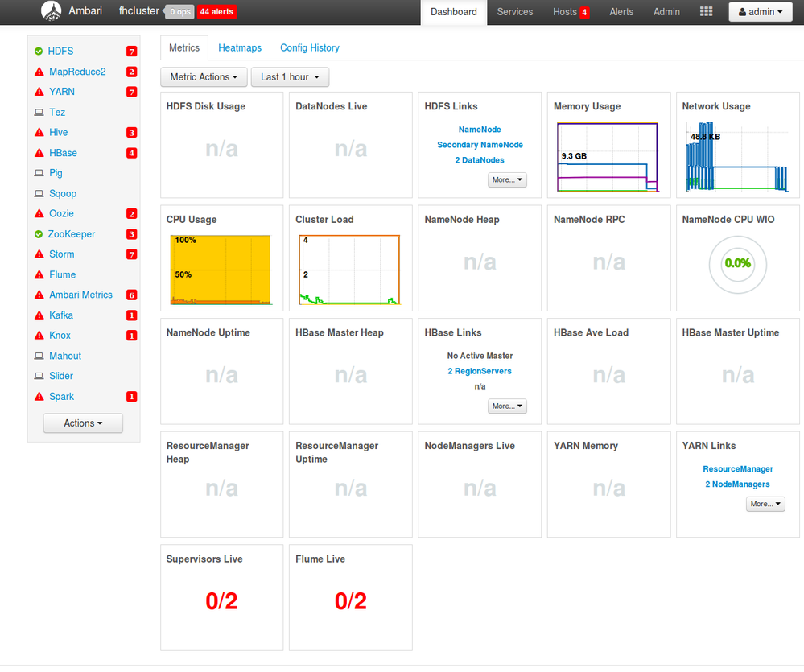
Task: Open the Alerts nav item
Action: click(x=621, y=12)
